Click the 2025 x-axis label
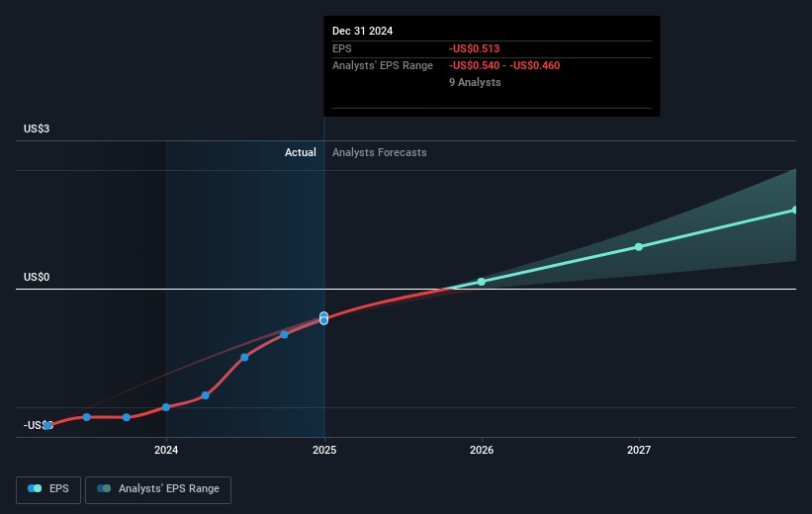Viewport: 812px width, 514px height. pos(324,450)
